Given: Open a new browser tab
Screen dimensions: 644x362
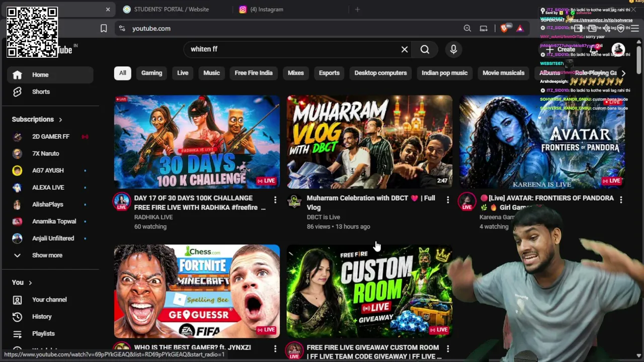Looking at the screenshot, I should [x=357, y=9].
